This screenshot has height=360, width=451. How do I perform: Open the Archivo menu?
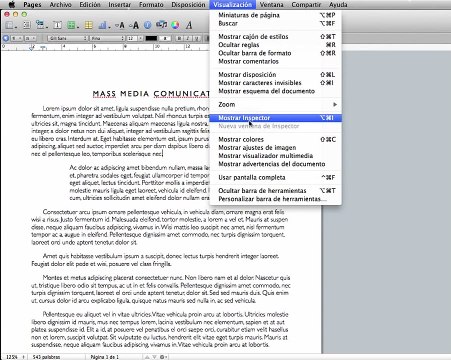pos(60,5)
